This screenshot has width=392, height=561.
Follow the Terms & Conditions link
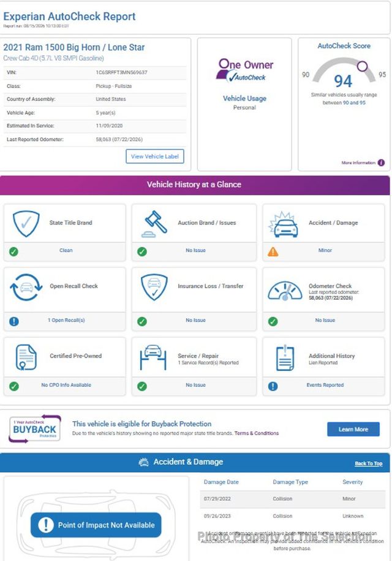257,433
